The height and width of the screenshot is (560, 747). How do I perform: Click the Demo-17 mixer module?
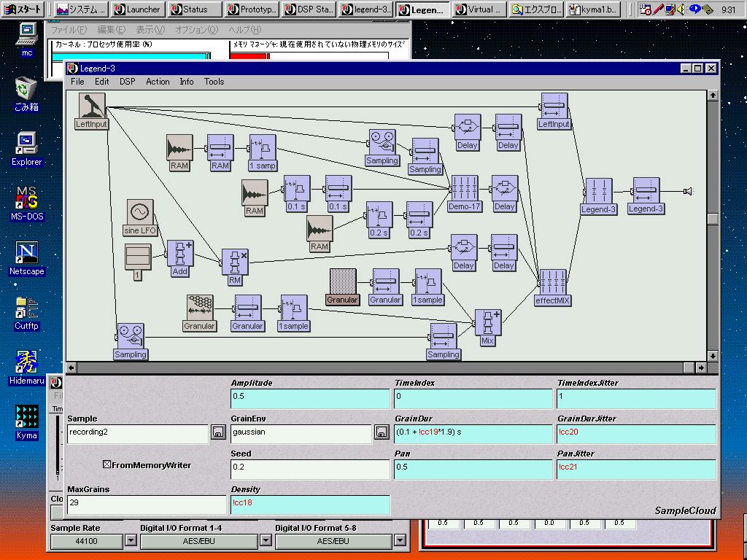tap(465, 189)
